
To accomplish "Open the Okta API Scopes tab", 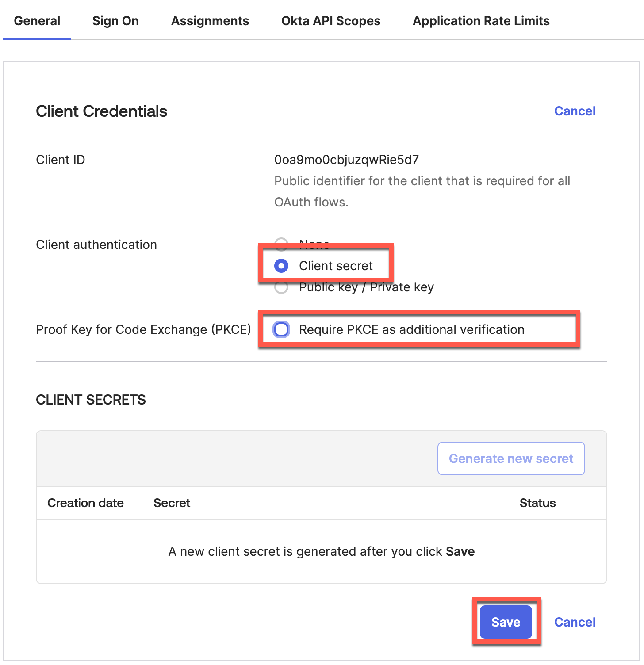I will pyautogui.click(x=331, y=21).
